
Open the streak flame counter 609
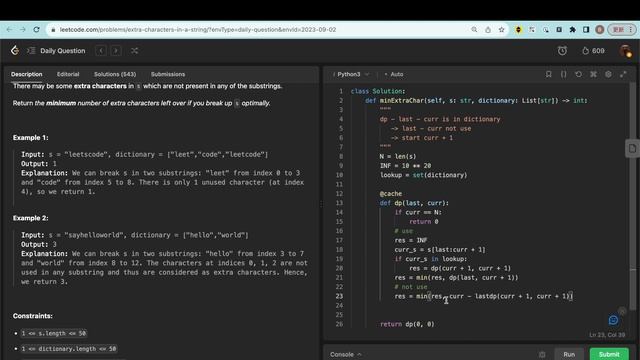point(593,51)
